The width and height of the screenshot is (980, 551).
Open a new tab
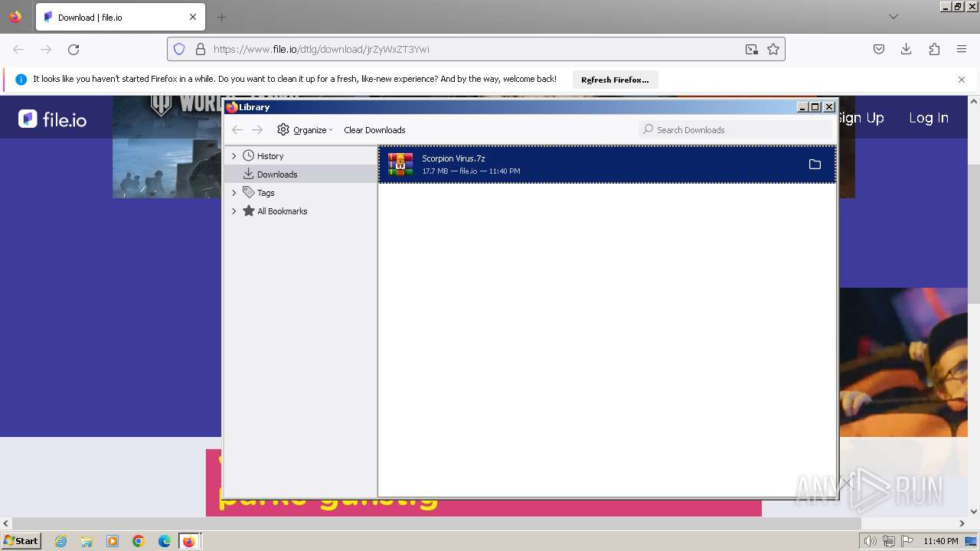(221, 17)
